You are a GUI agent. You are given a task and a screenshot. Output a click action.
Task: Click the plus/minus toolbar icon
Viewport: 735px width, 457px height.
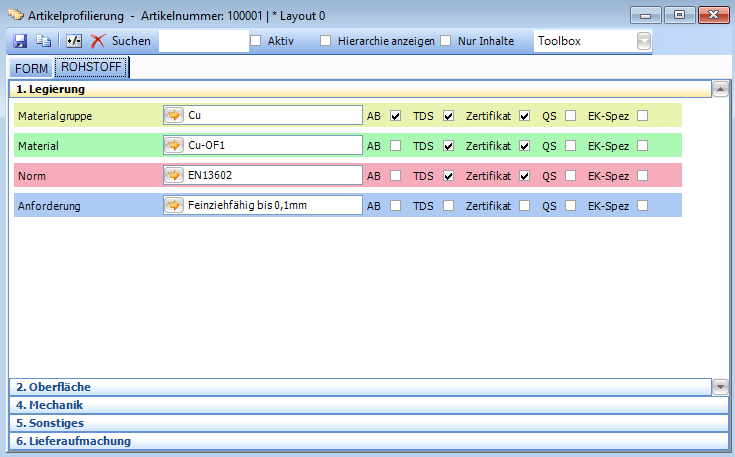pyautogui.click(x=74, y=41)
